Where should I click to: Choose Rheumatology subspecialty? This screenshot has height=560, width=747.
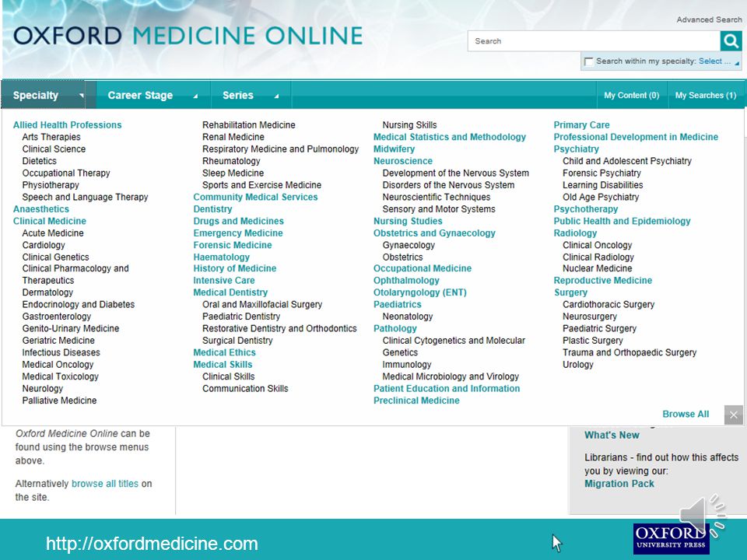click(231, 161)
